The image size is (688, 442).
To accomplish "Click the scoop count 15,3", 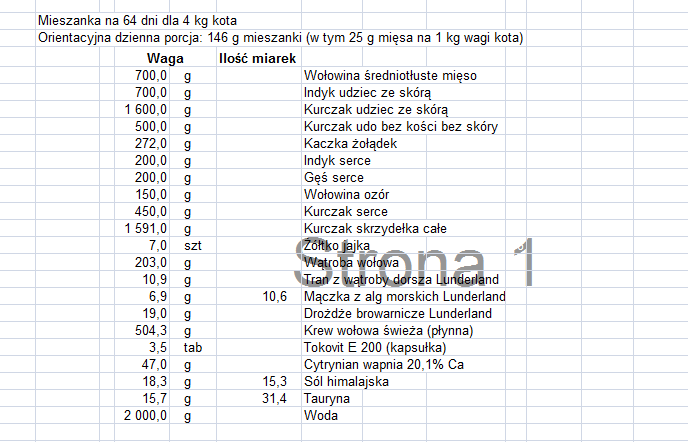I will [275, 381].
